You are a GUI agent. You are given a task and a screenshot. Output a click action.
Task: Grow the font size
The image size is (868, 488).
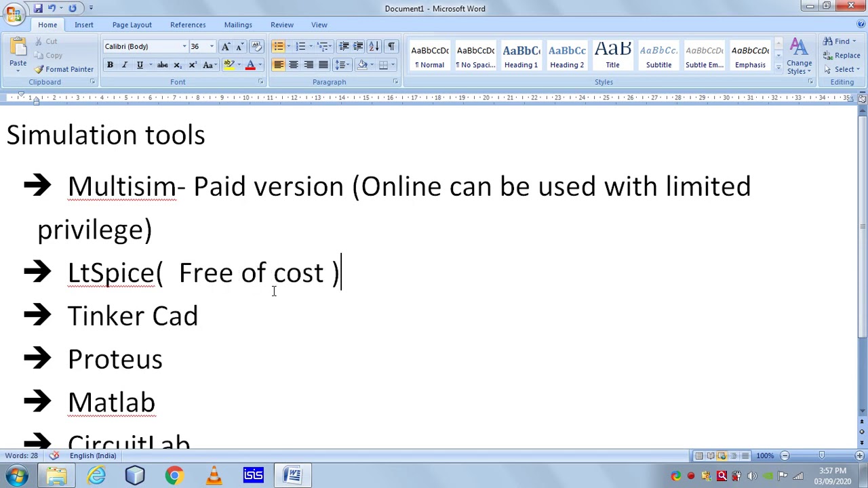tap(226, 46)
